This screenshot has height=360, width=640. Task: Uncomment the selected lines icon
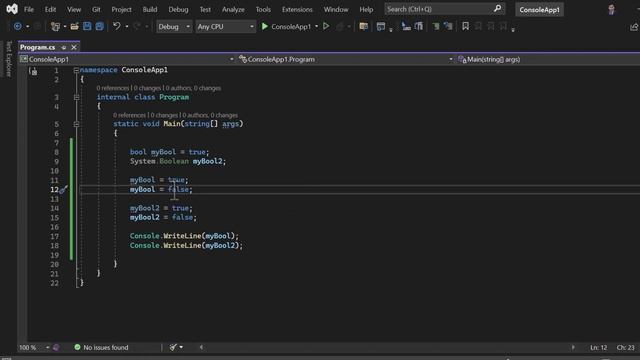click(x=448, y=27)
